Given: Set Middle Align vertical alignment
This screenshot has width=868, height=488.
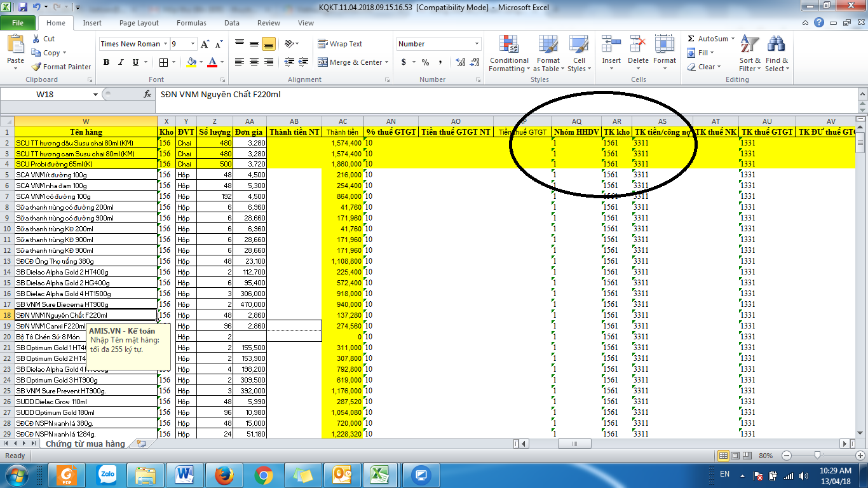Looking at the screenshot, I should [x=254, y=44].
